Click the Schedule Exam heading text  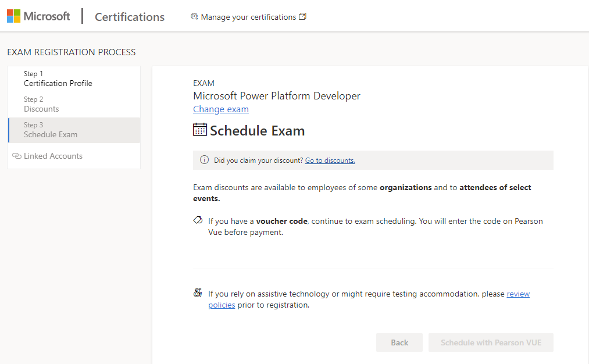tap(258, 131)
